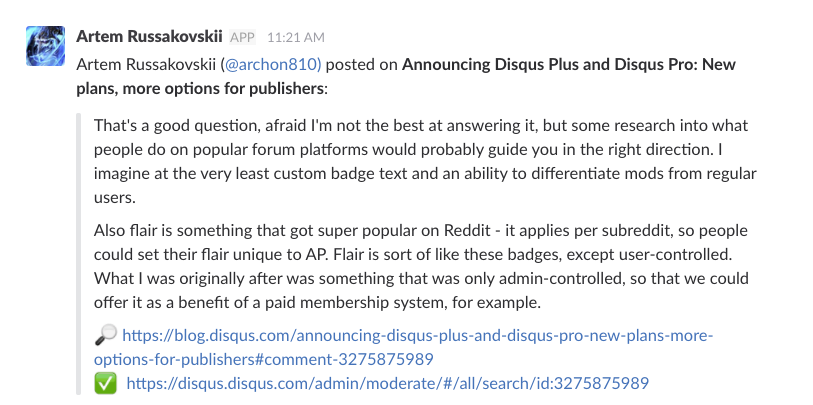Click bold text plans, more options for publishers

[200, 89]
